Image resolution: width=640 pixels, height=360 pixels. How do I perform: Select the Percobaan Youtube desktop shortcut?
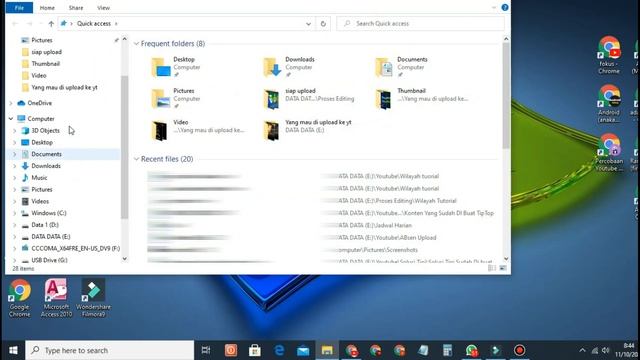pyautogui.click(x=609, y=153)
